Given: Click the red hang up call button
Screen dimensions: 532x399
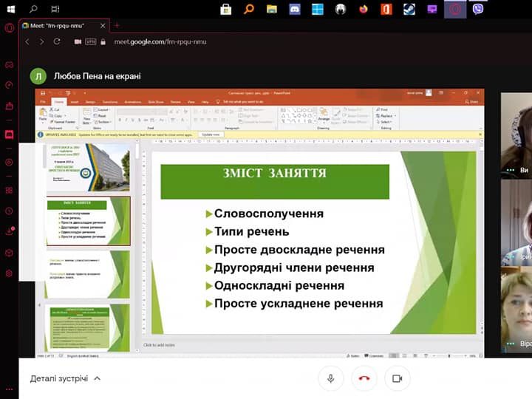Looking at the screenshot, I should [x=364, y=378].
